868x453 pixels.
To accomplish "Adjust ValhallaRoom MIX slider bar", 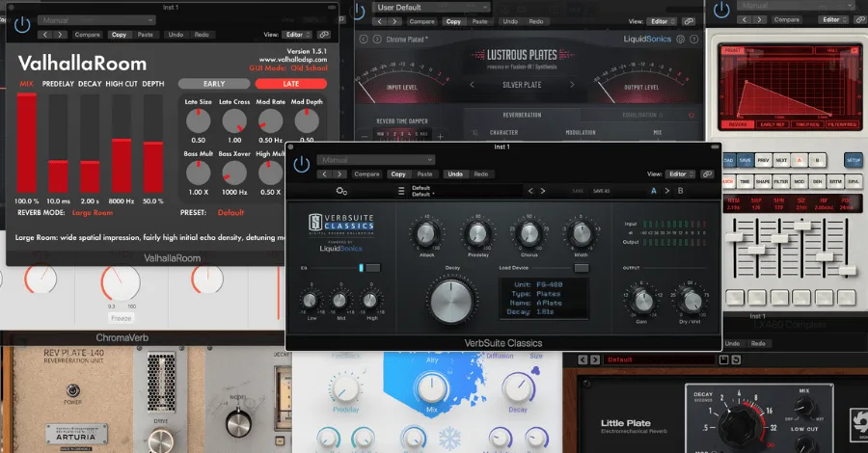I will click(27, 143).
